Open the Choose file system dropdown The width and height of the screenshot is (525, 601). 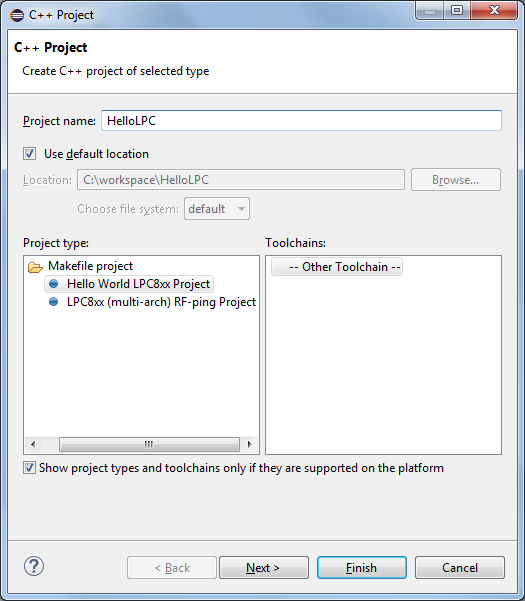[217, 209]
